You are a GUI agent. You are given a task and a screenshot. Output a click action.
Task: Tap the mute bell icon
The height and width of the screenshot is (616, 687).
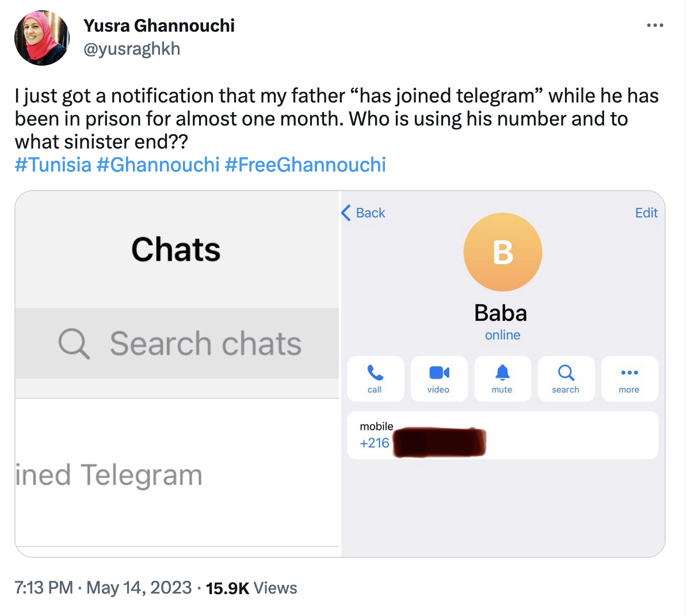coord(502,373)
